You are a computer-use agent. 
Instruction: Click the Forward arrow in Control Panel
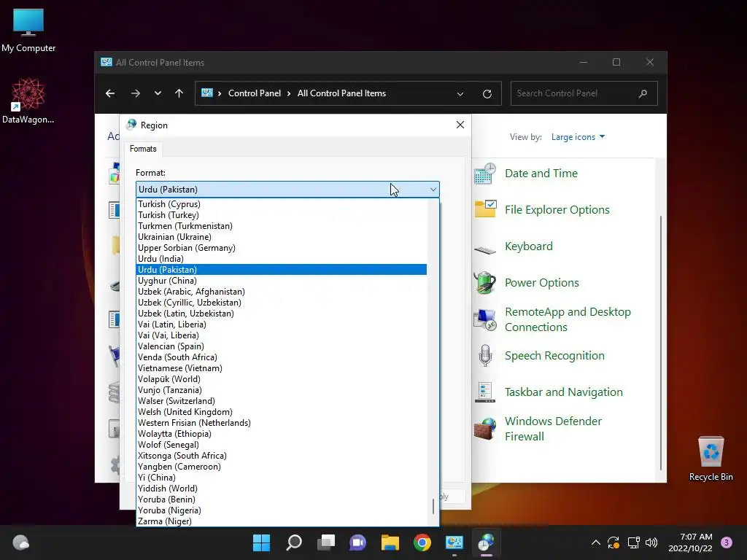point(135,93)
